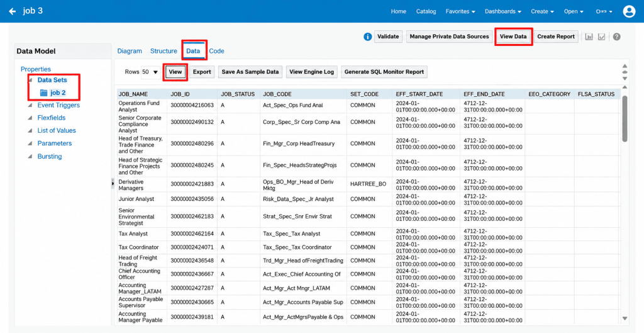
Task: Expand the Event Triggers node arrow
Action: [30, 105]
